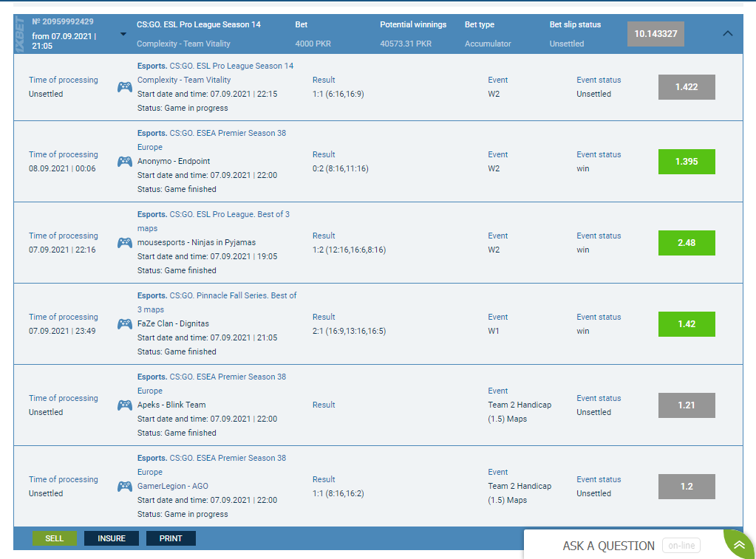The width and height of the screenshot is (756, 559).
Task: Click processing time 07.09.2021 | 23:49
Action: (x=62, y=331)
